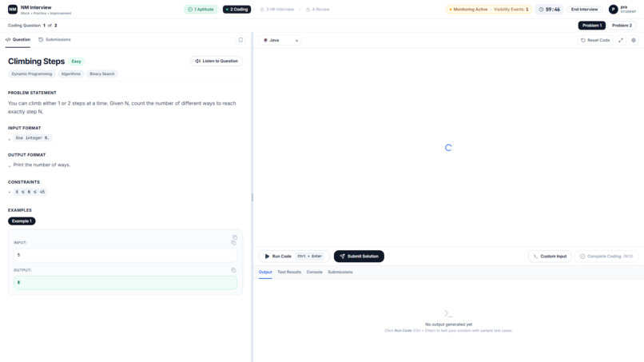
Task: Click Complete Coding button
Action: pyautogui.click(x=606, y=256)
